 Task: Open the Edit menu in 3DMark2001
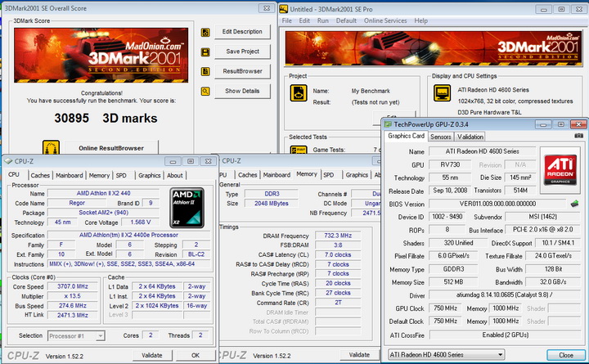pos(304,20)
